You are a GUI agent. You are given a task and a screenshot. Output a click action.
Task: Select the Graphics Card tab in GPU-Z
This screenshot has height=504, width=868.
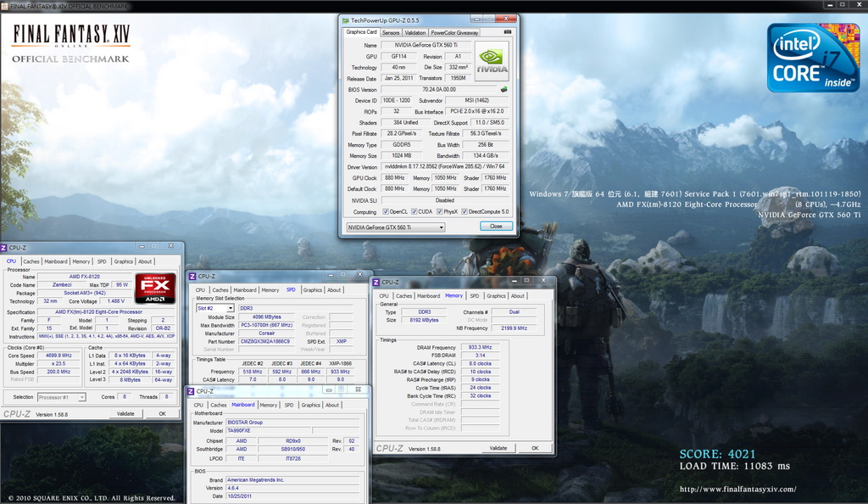[361, 32]
